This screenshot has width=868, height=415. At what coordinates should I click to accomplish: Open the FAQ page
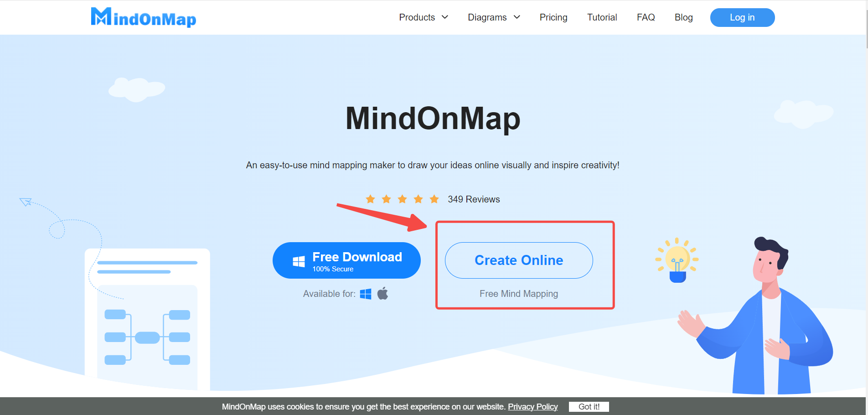click(646, 17)
